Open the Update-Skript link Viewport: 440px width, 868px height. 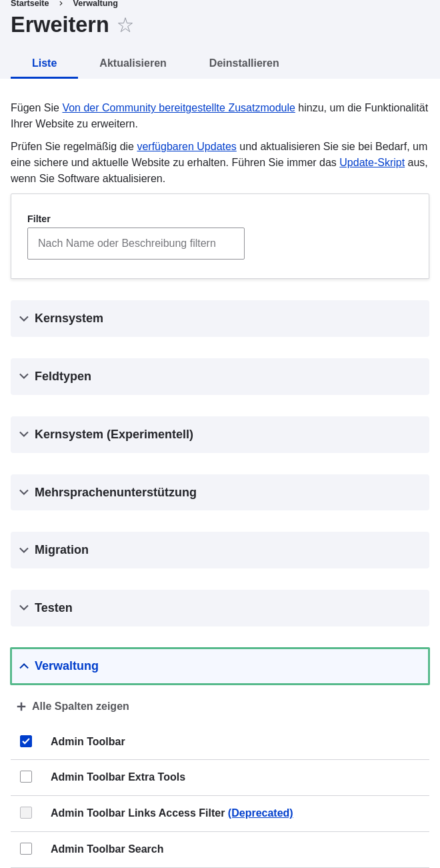372,162
